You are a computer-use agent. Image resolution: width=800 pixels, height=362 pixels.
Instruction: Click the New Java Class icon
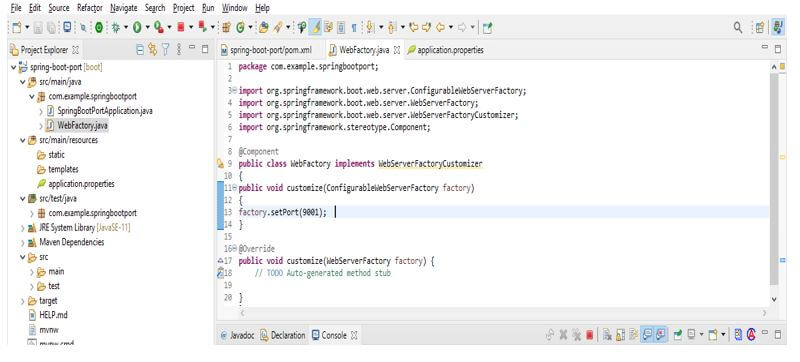point(240,28)
